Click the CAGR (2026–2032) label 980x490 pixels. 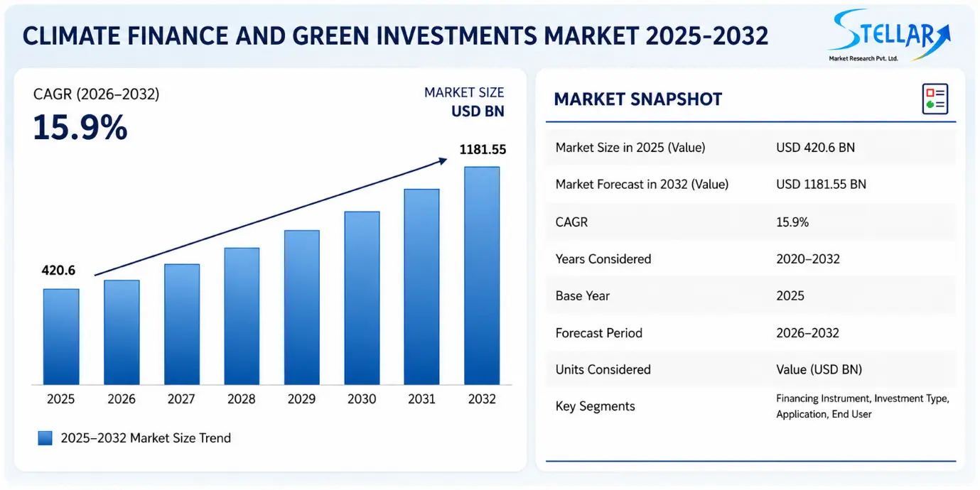[x=97, y=94]
